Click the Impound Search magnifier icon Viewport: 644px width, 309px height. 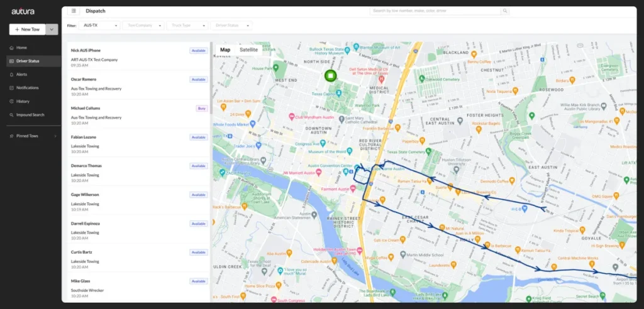(11, 115)
